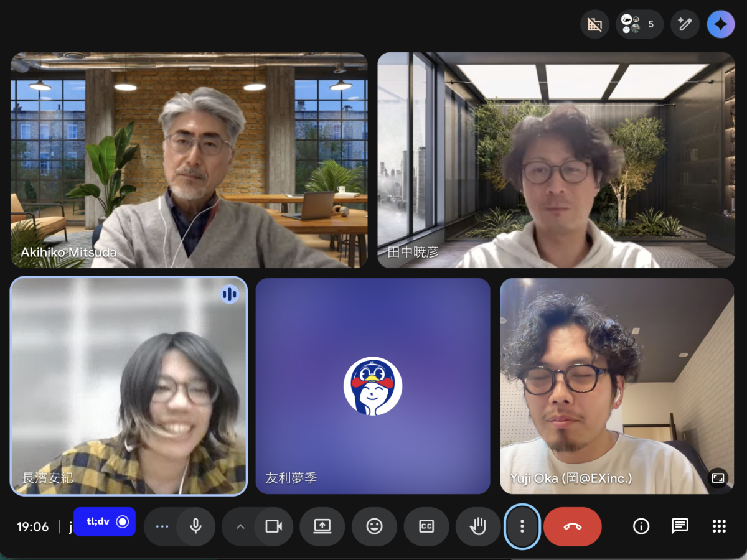
Task: Expand video settings with the up chevron
Action: click(x=240, y=526)
